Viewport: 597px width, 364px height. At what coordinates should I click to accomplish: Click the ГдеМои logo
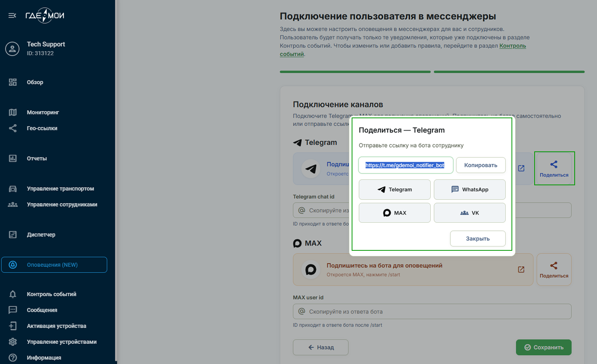(x=45, y=15)
